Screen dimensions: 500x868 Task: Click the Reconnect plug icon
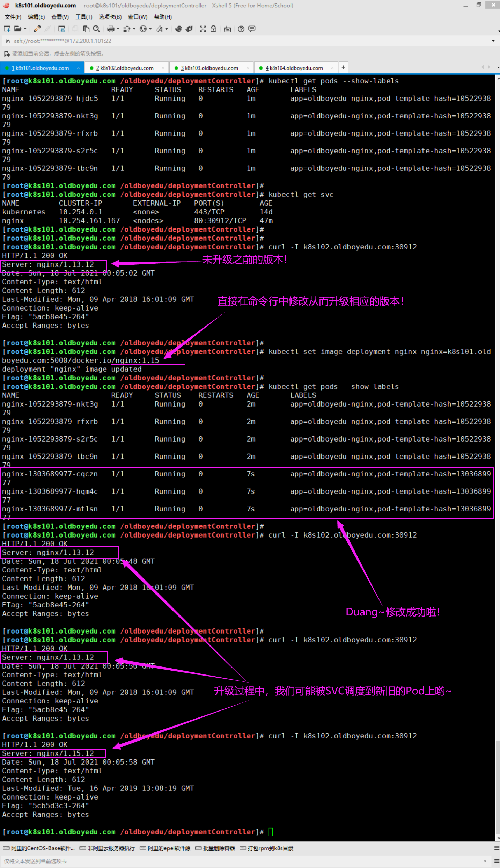pos(37,29)
